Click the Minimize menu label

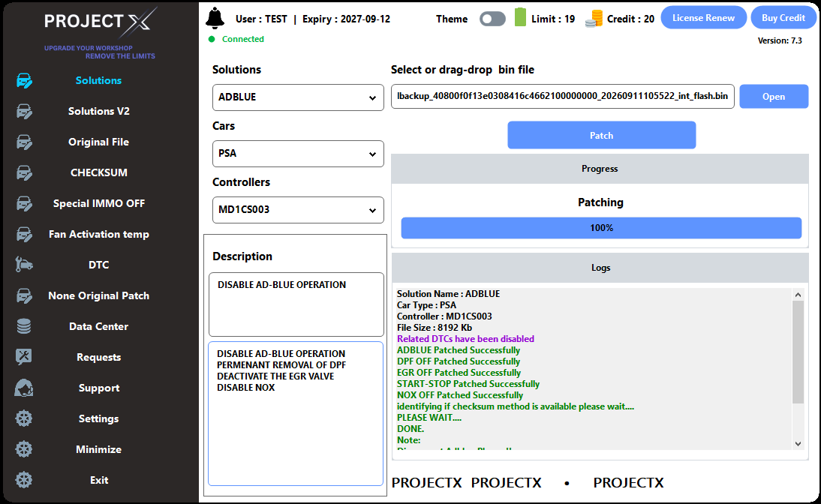pos(98,449)
